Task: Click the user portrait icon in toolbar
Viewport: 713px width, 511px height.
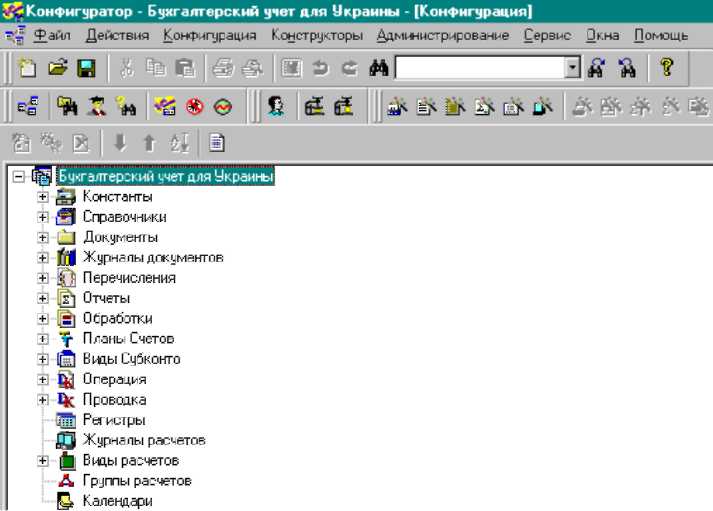Action: [x=276, y=107]
